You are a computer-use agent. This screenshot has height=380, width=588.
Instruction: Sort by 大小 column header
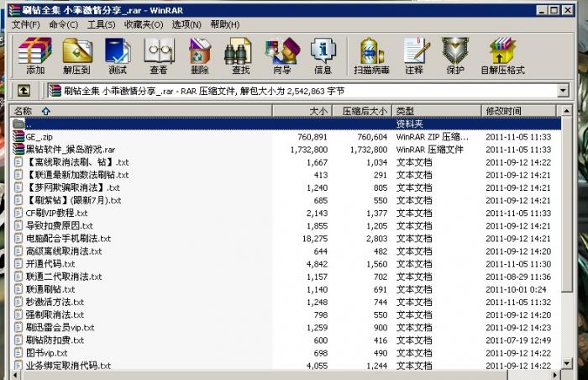(302, 111)
